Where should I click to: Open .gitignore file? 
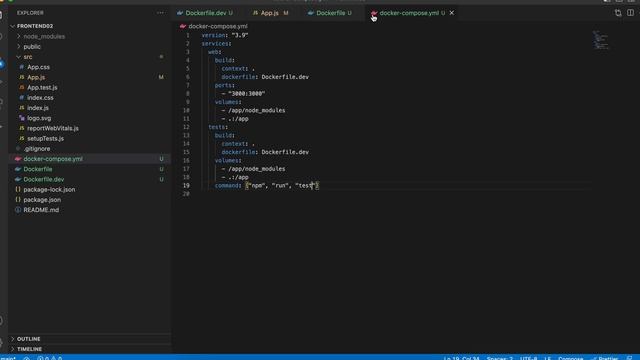pos(37,149)
